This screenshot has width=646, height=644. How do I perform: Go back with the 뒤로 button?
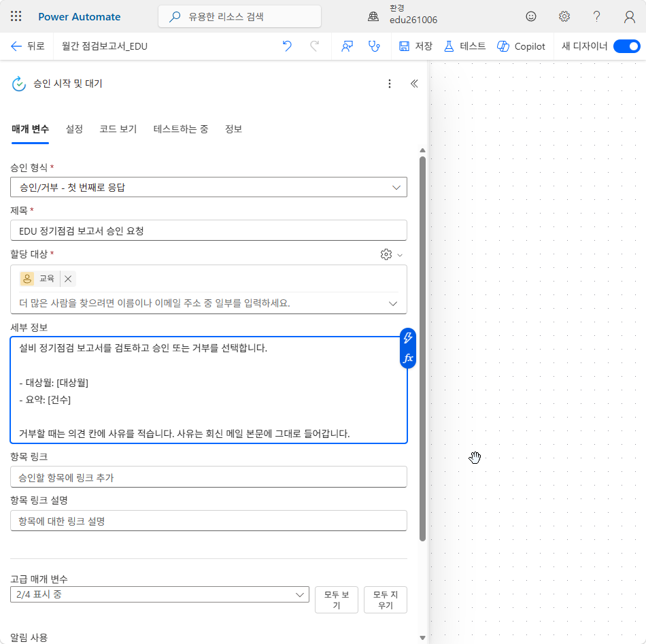tap(27, 46)
